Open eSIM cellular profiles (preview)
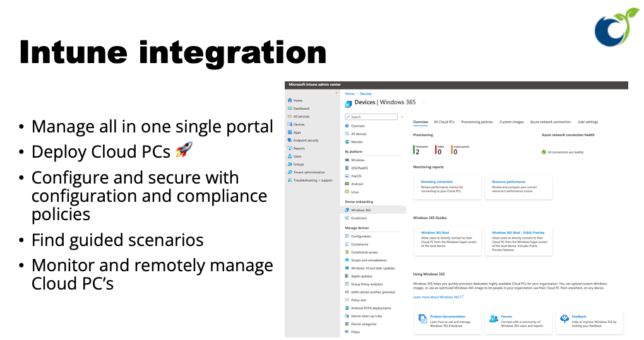 tap(370, 293)
